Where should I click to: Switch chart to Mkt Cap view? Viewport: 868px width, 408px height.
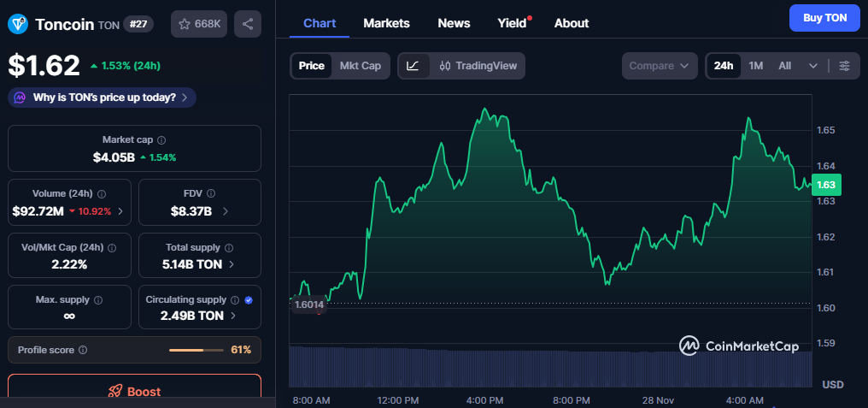coord(360,66)
